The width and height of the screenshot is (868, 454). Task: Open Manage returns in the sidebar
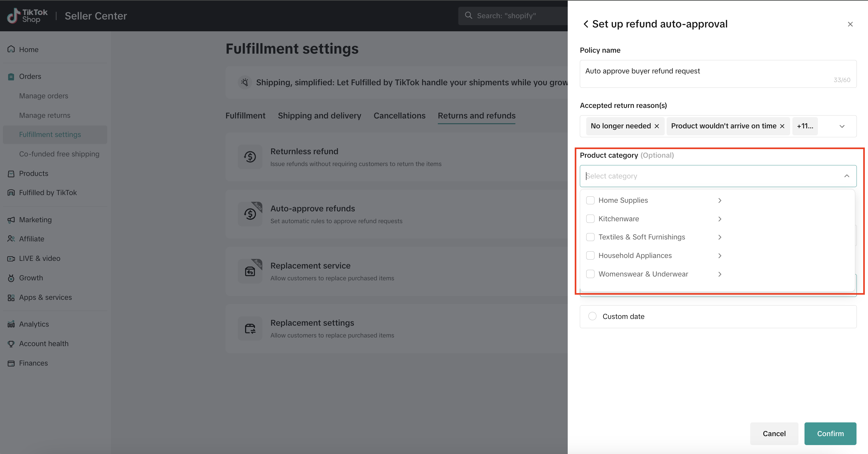click(44, 115)
